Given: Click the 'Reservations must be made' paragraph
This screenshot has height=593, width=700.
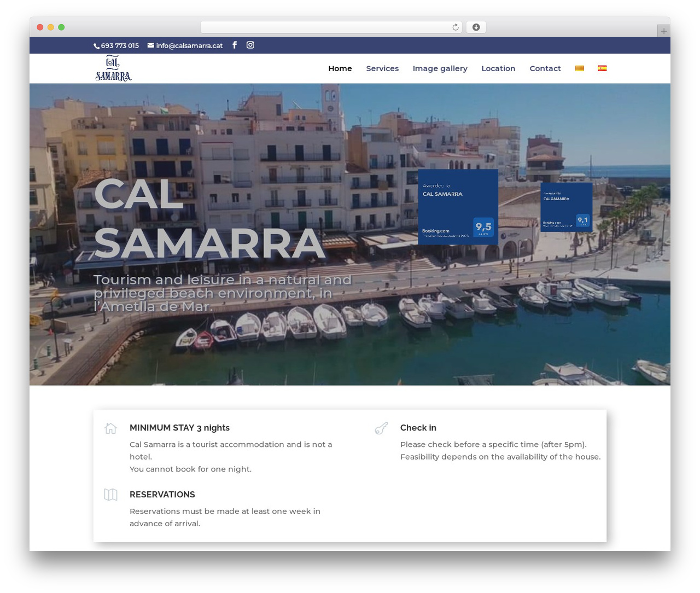Looking at the screenshot, I should (x=225, y=518).
